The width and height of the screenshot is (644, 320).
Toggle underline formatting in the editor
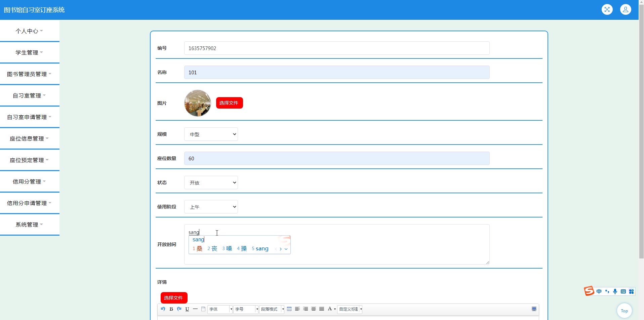click(x=187, y=309)
